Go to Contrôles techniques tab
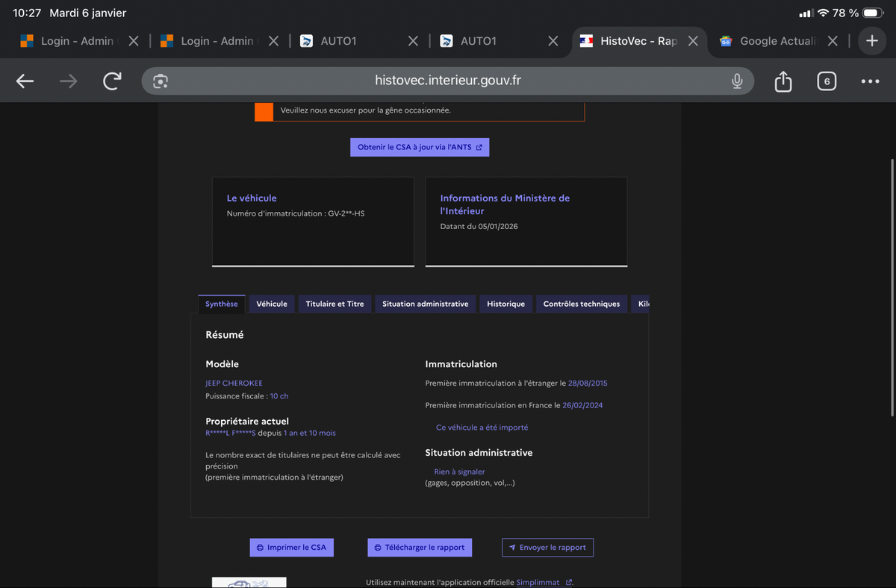This screenshot has width=896, height=588. click(x=581, y=304)
